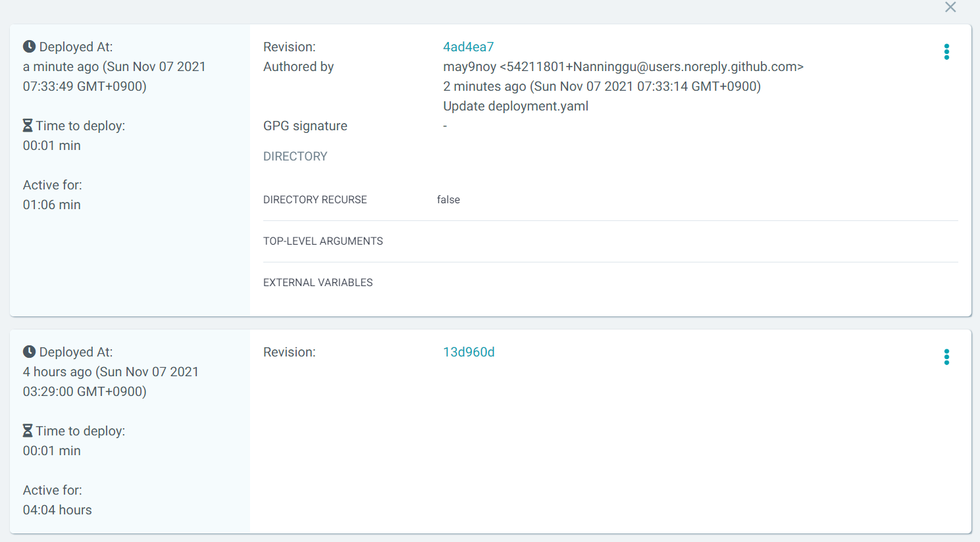
Task: Click 'Time to deploy:' label in the 13d960d card
Action: [80, 431]
